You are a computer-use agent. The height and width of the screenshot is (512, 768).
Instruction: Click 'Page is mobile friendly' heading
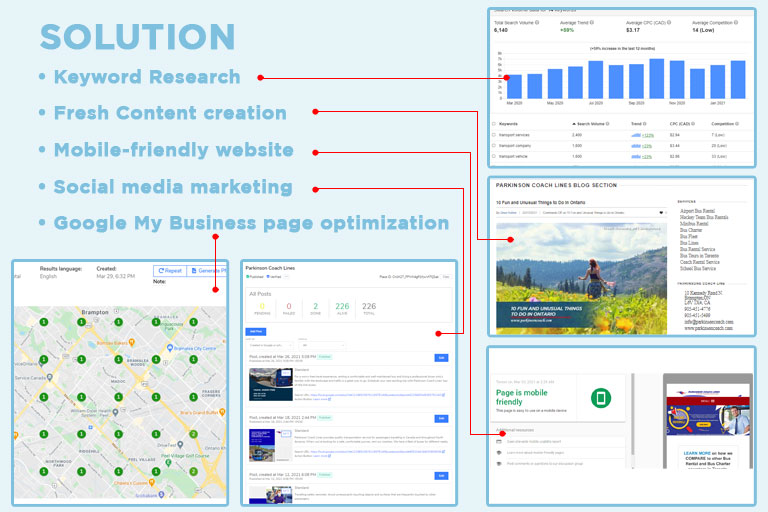522,397
